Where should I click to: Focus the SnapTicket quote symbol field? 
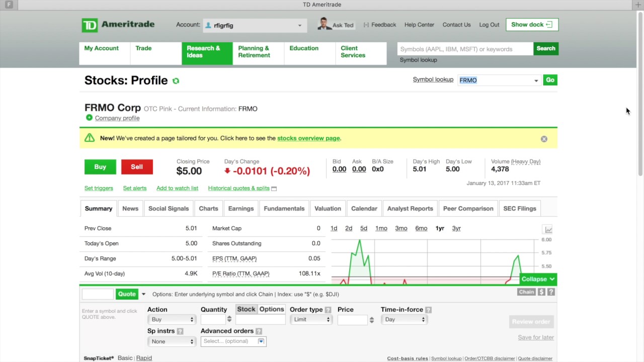coord(98,294)
